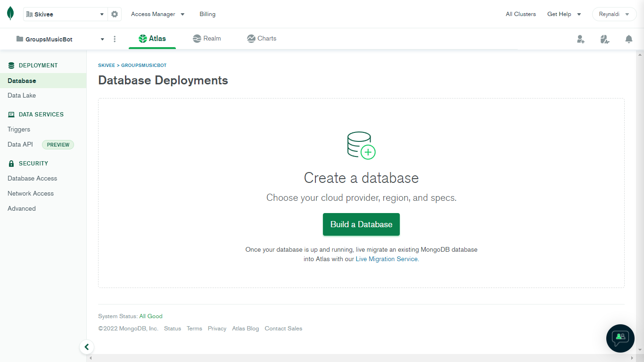The image size is (644, 362).
Task: Click the invite user icon
Action: [581, 39]
